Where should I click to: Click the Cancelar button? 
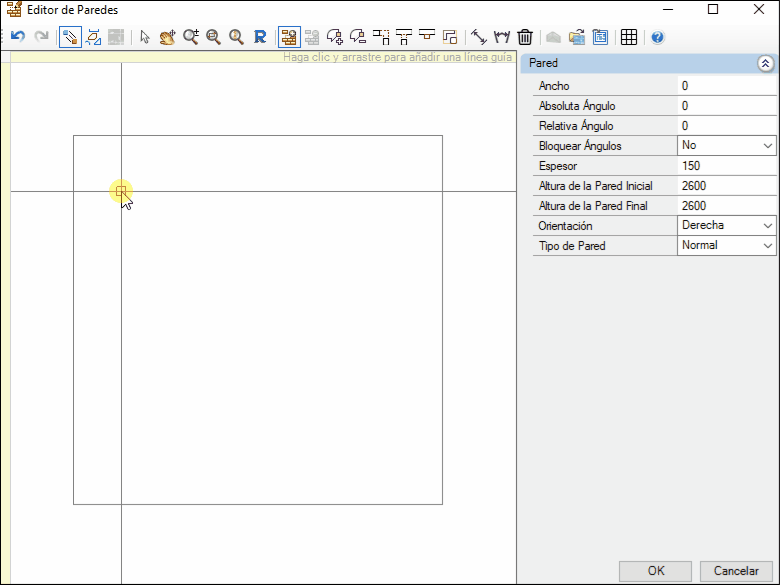tap(736, 571)
